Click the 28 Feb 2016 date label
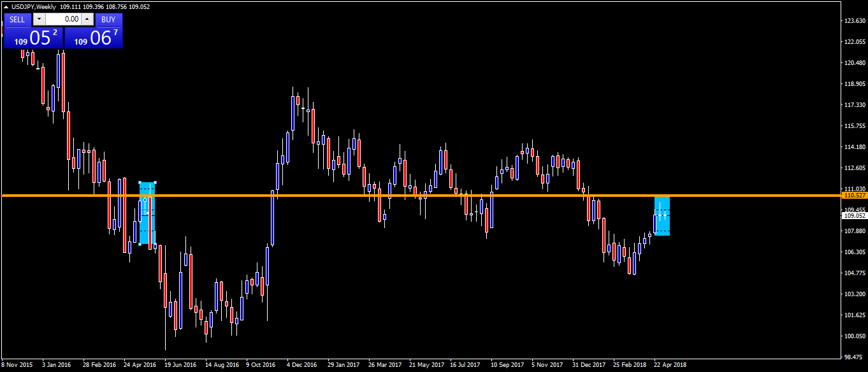The height and width of the screenshot is (372, 868). coord(99,366)
